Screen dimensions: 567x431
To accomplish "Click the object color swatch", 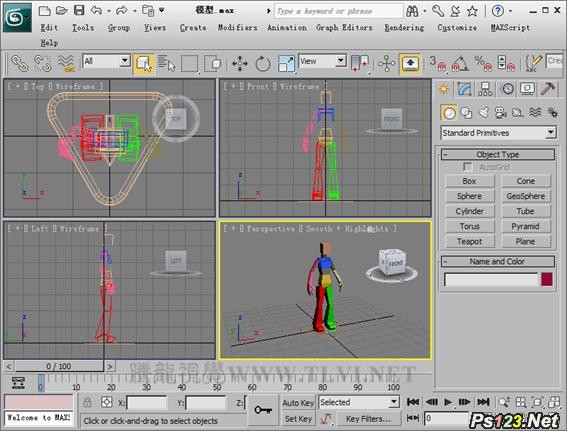I will (x=547, y=279).
